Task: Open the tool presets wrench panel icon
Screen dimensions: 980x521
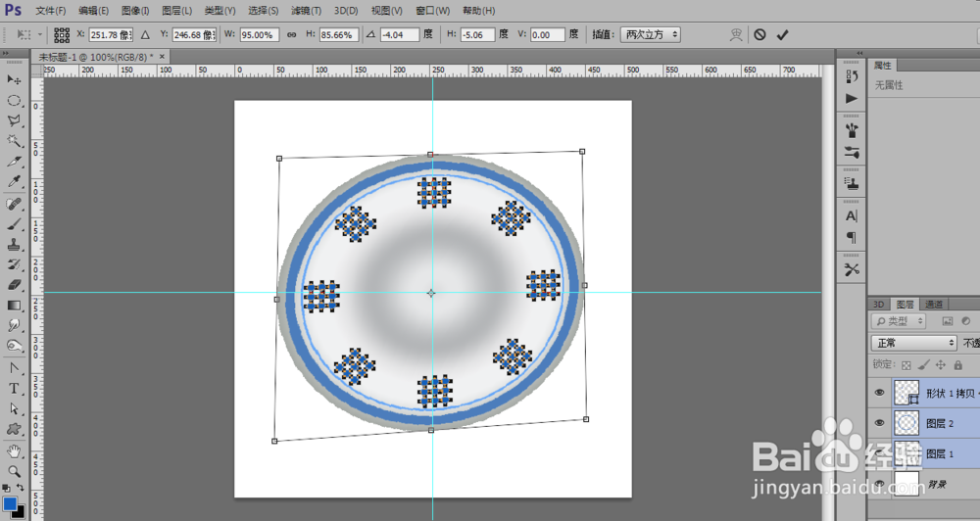Action: 852,270
